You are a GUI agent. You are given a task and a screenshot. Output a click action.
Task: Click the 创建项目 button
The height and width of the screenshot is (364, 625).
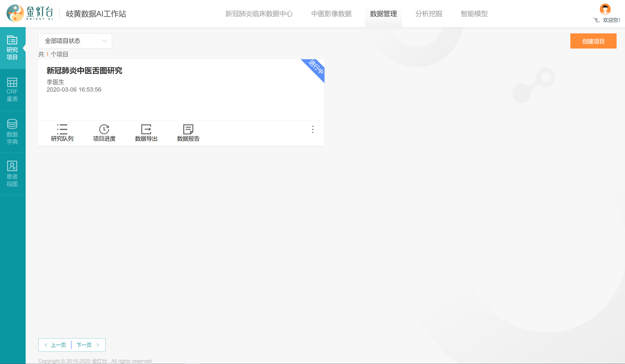593,41
